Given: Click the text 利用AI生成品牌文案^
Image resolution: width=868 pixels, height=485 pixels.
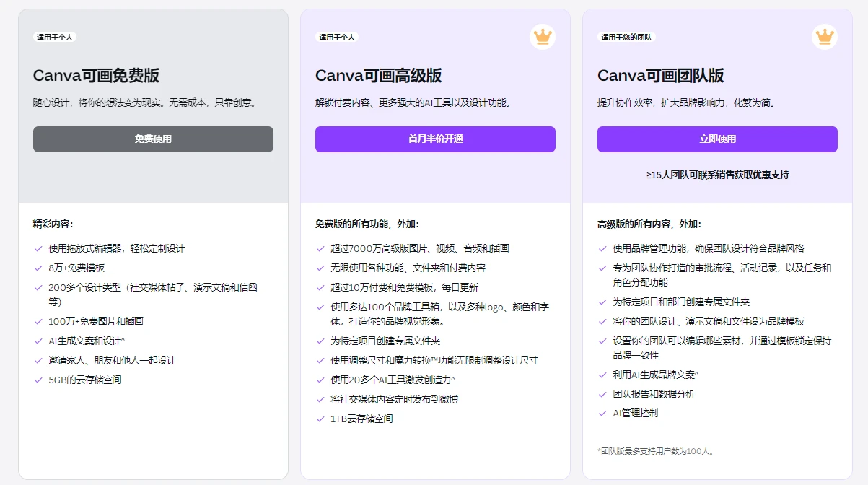Looking at the screenshot, I should point(656,375).
